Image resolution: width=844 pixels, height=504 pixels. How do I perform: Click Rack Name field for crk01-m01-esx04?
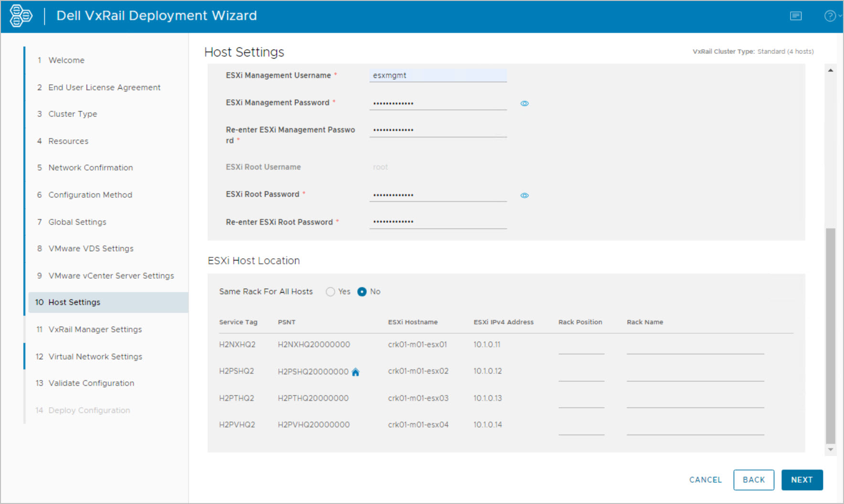[x=695, y=427]
